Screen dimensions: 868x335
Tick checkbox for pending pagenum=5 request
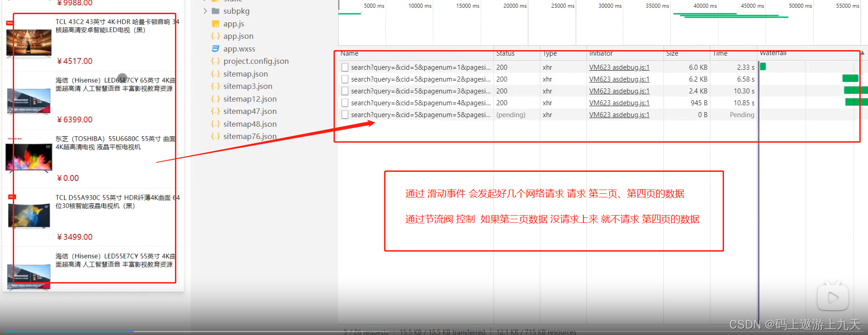point(345,115)
